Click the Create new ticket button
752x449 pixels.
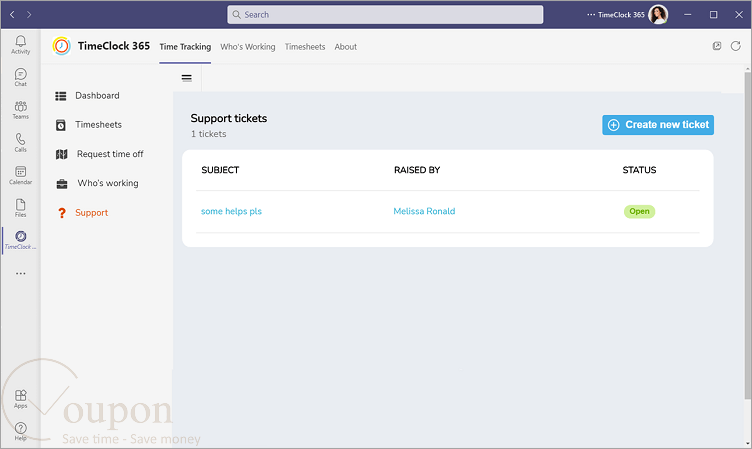pos(658,125)
